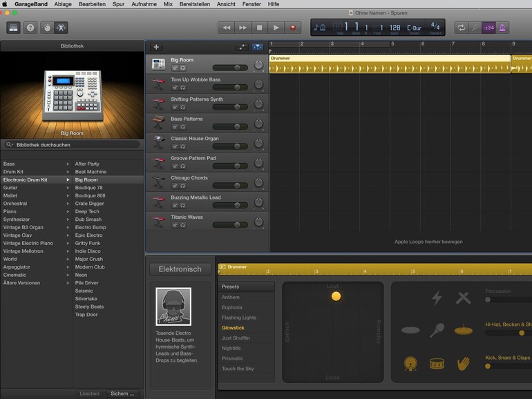Toggle the Library button in the toolbar
This screenshot has height=399, width=532.
pyautogui.click(x=14, y=28)
